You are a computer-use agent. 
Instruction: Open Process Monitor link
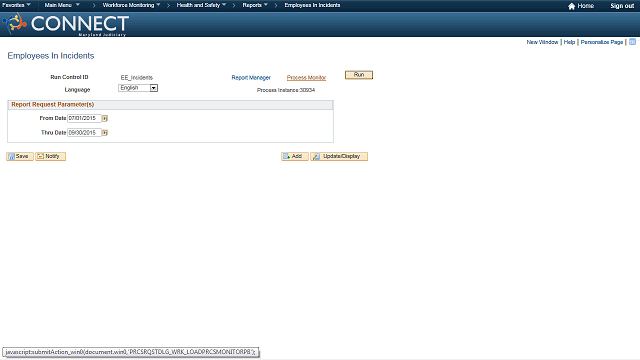click(306, 78)
